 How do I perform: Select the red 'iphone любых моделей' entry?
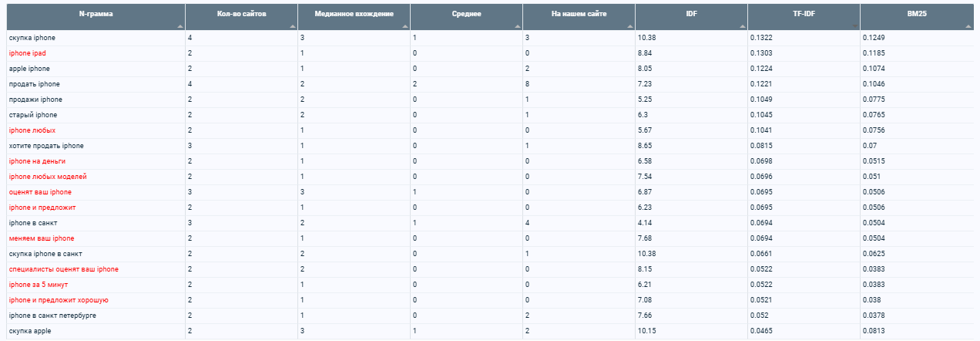click(x=47, y=177)
